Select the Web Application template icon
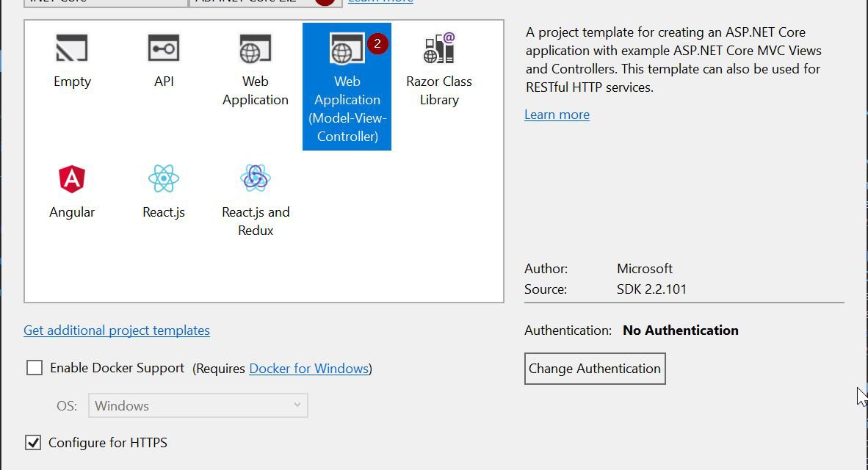Viewport: 868px width, 470px height. pos(255,50)
